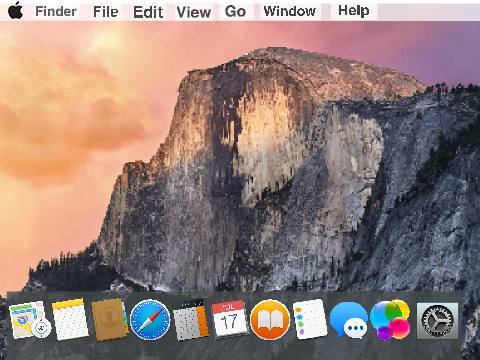Open Calendar showing 17
This screenshot has height=360, width=480.
(230, 320)
